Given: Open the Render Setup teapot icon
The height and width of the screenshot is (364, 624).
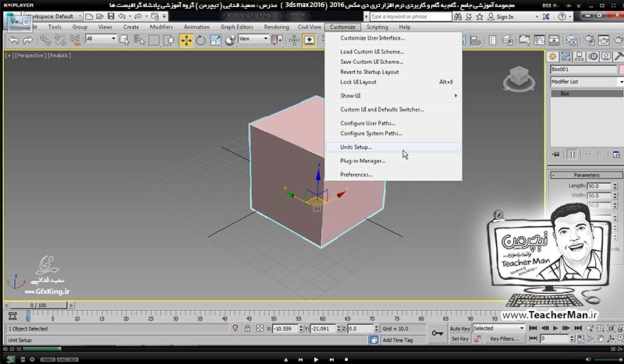Looking at the screenshot, I should [590, 41].
